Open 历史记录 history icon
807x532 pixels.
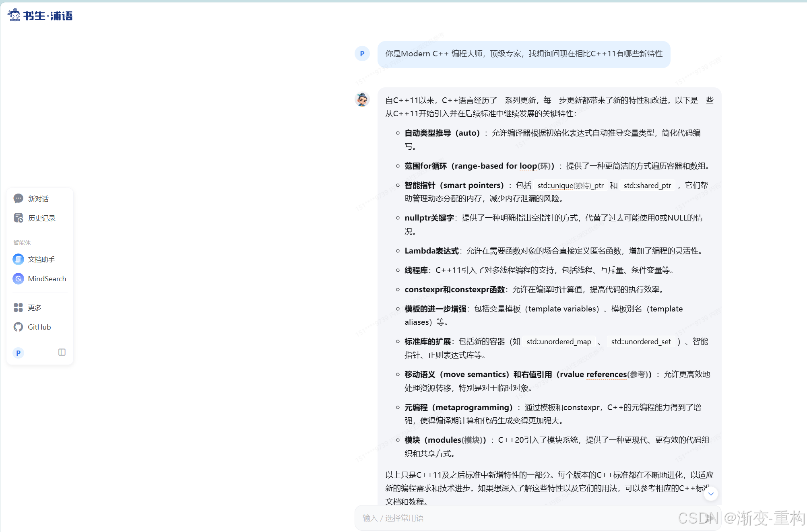point(19,218)
